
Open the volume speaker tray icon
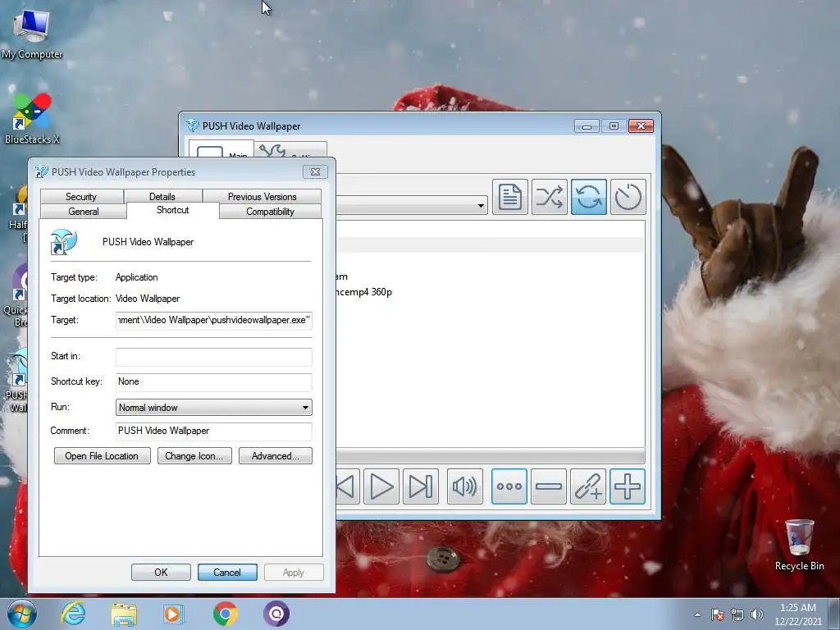tap(756, 614)
